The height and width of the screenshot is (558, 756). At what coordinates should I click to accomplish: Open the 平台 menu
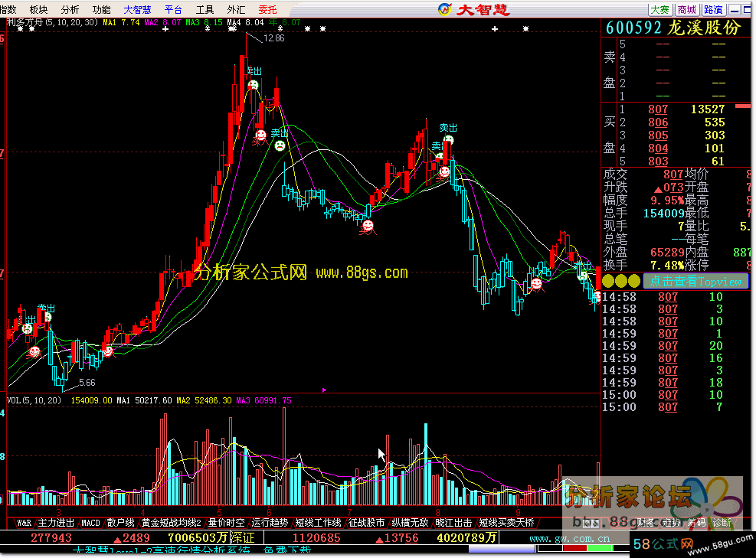point(173,10)
